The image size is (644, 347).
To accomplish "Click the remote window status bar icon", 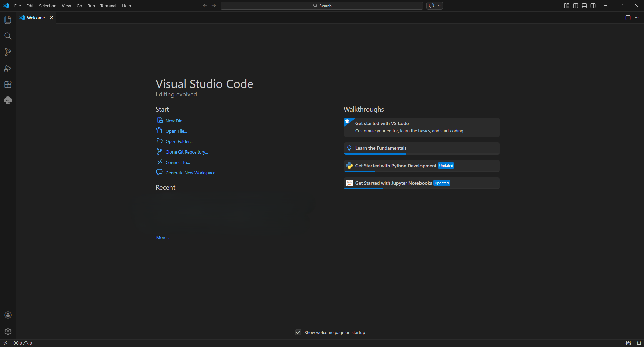I will (5, 343).
